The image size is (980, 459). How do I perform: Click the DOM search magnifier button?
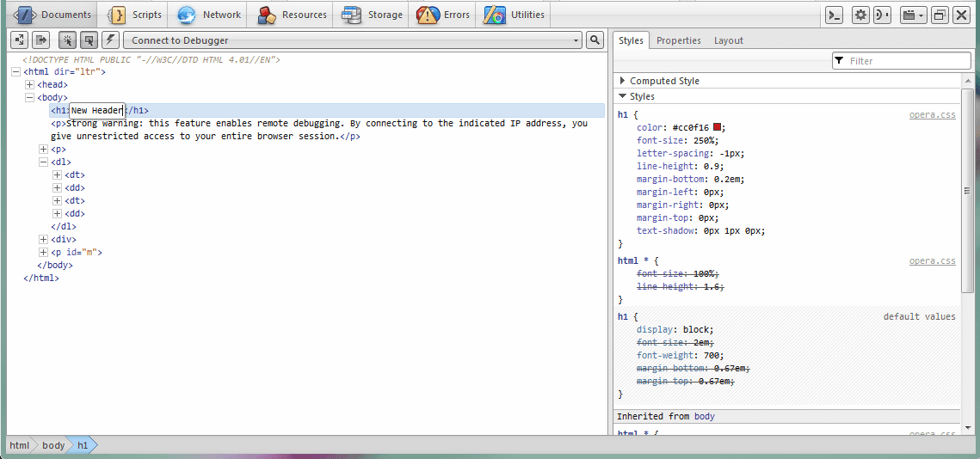click(595, 40)
